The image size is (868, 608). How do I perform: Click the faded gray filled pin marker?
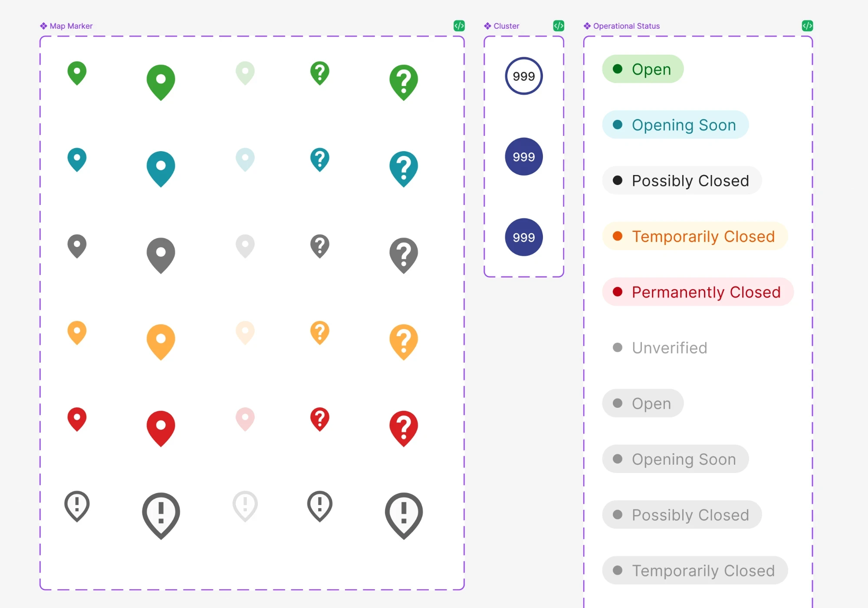click(x=245, y=246)
